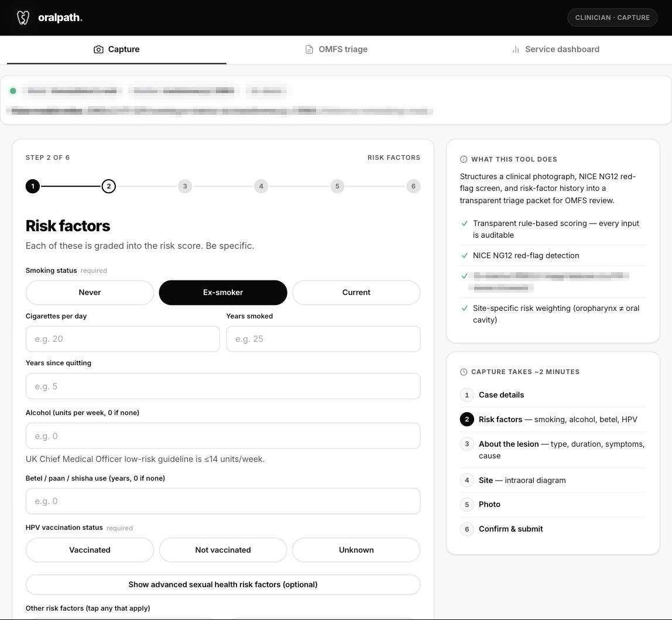672x620 pixels.
Task: Click the camera icon in Capture tab
Action: pos(98,49)
